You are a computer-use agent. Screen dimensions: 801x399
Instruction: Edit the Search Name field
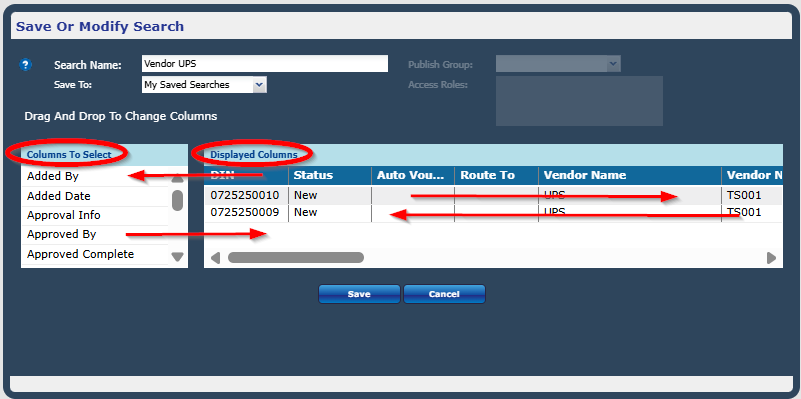[265, 64]
